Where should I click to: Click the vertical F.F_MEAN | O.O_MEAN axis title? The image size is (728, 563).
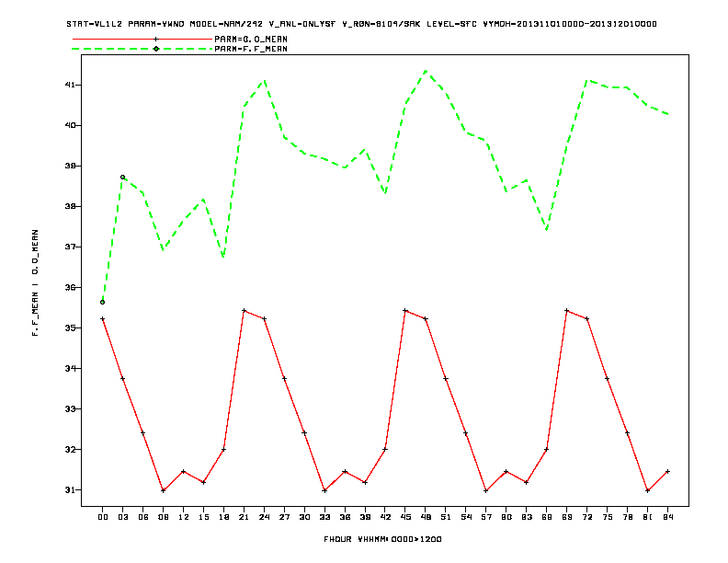(35, 282)
